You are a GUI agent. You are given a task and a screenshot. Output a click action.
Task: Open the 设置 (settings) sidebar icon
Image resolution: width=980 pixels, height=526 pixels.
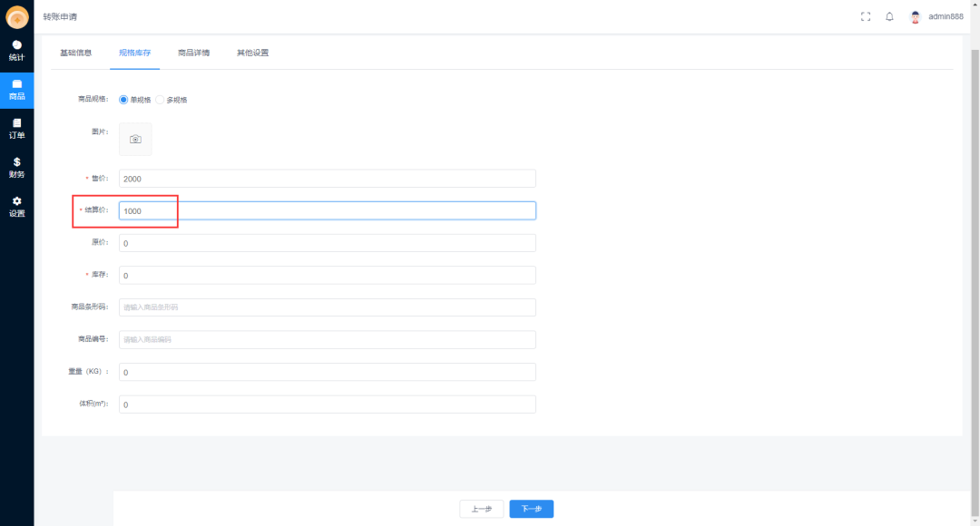(16, 209)
